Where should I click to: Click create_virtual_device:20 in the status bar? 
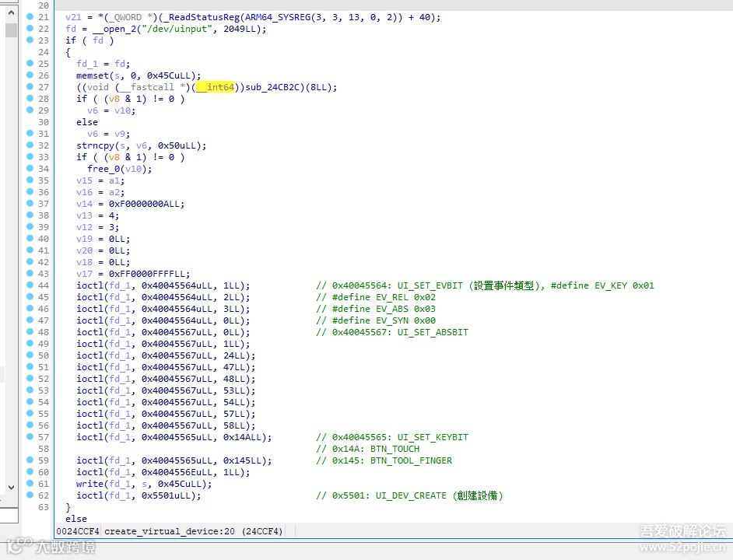click(x=169, y=531)
